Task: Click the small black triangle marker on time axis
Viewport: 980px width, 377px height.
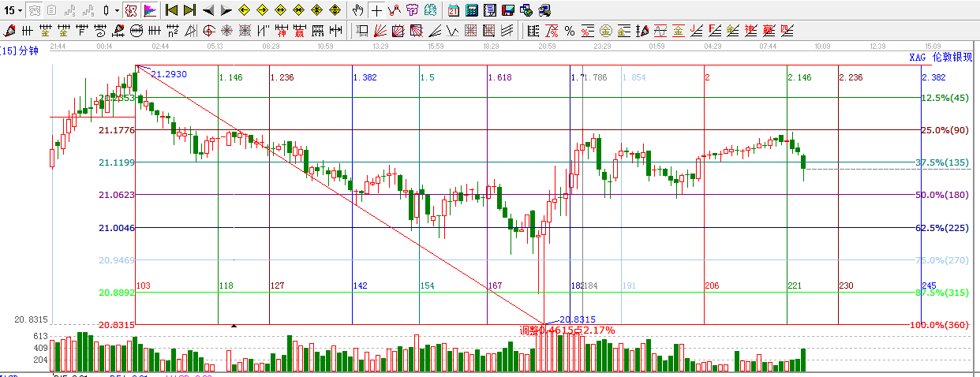Action: pos(234,326)
